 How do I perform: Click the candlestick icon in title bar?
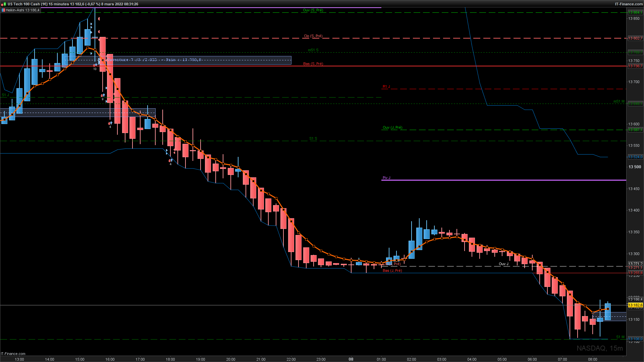coord(4,4)
